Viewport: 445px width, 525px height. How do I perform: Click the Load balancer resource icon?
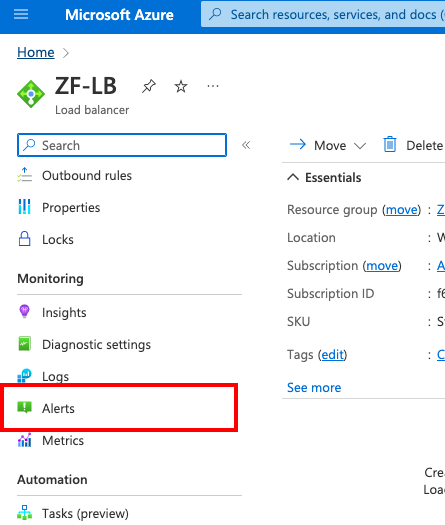pos(31,94)
